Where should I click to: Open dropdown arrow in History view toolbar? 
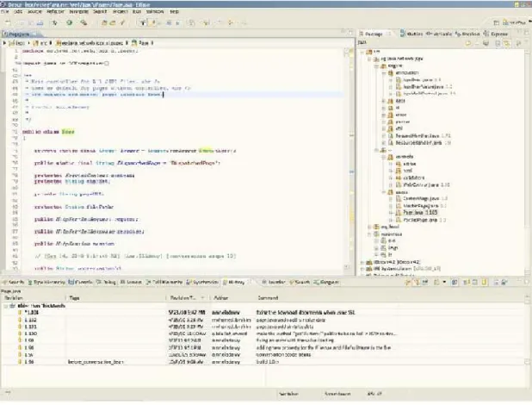[444, 282]
